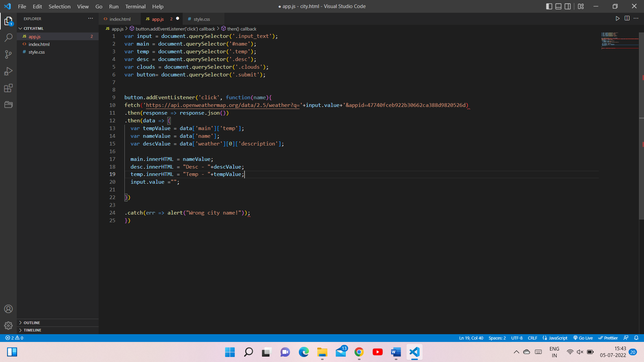644x362 pixels.
Task: Change UTF-8 encoding selection
Action: click(517, 338)
